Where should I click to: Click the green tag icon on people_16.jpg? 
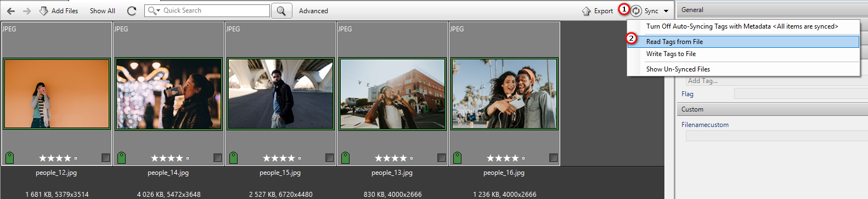(x=457, y=158)
